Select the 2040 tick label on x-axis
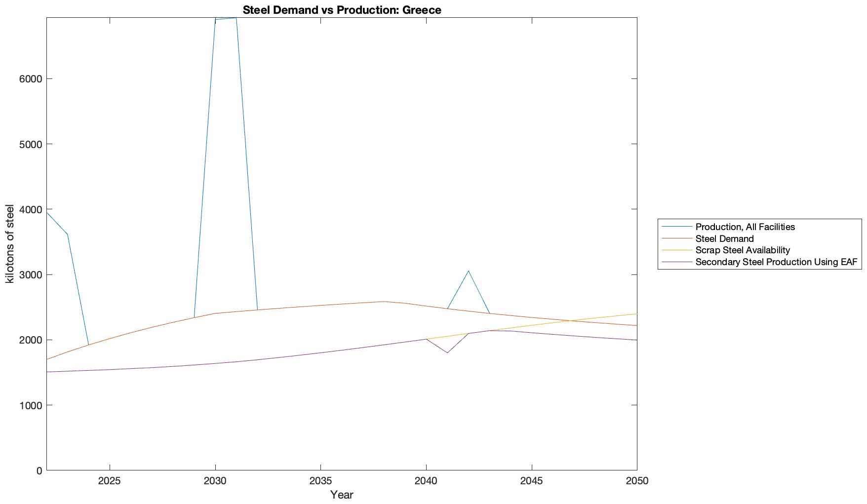Screen dimensions: 867x504 click(426, 481)
